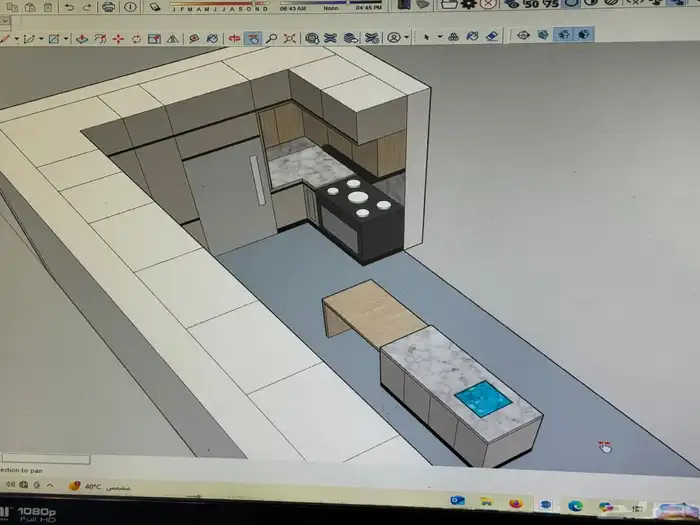Screen dimensions: 700x525
Task: Toggle Shaded face style
Action: click(563, 34)
